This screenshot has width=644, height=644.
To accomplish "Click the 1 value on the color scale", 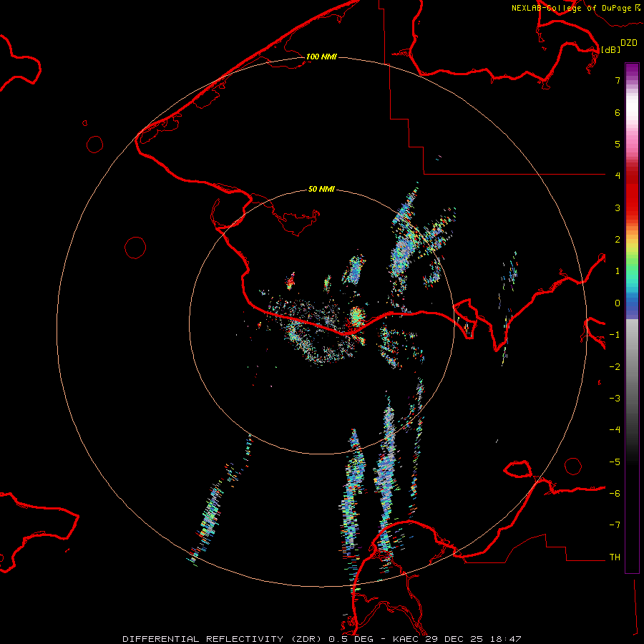I will click(x=618, y=271).
